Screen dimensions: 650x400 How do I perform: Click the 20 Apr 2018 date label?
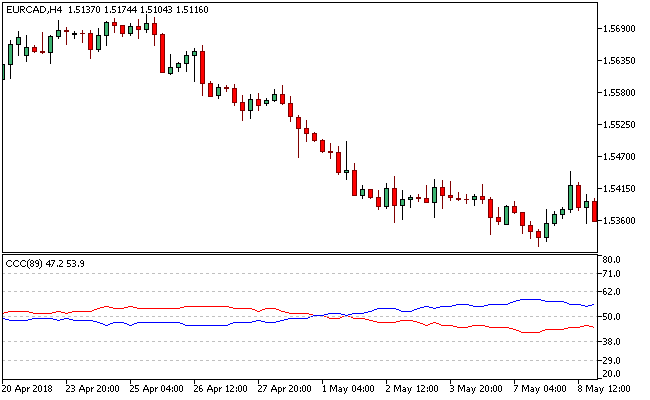tap(30, 388)
